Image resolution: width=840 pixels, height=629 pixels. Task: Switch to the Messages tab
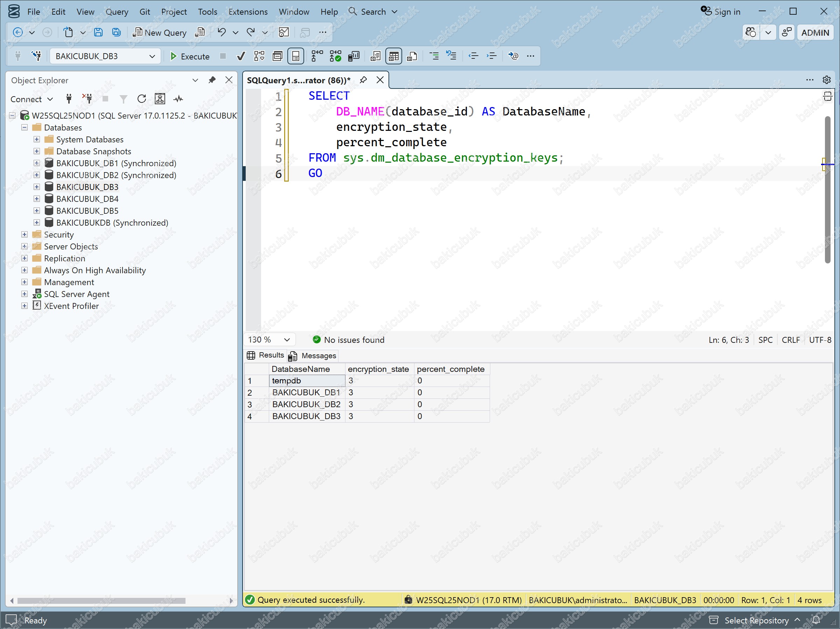point(313,356)
